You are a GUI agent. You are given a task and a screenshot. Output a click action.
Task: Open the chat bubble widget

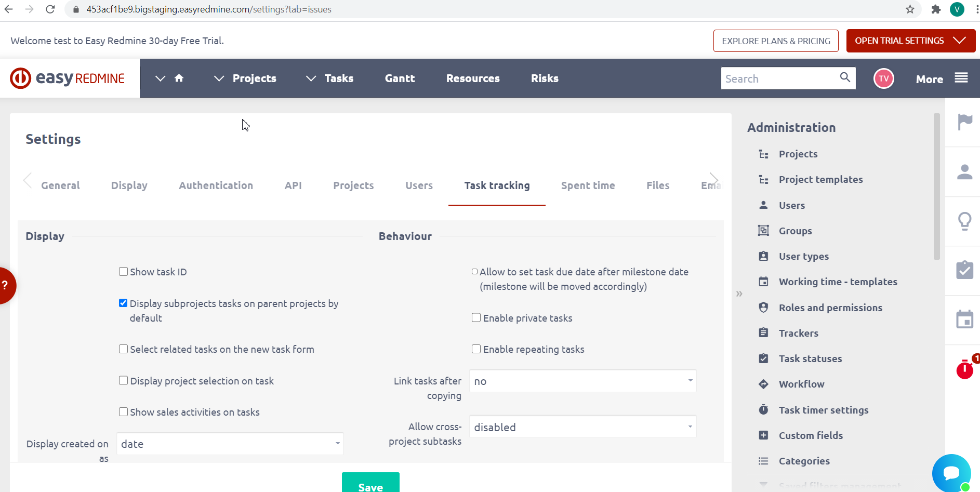[951, 473]
